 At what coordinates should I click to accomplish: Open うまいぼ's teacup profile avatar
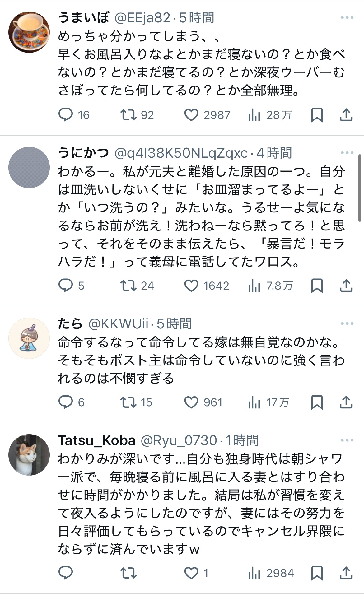[29, 32]
